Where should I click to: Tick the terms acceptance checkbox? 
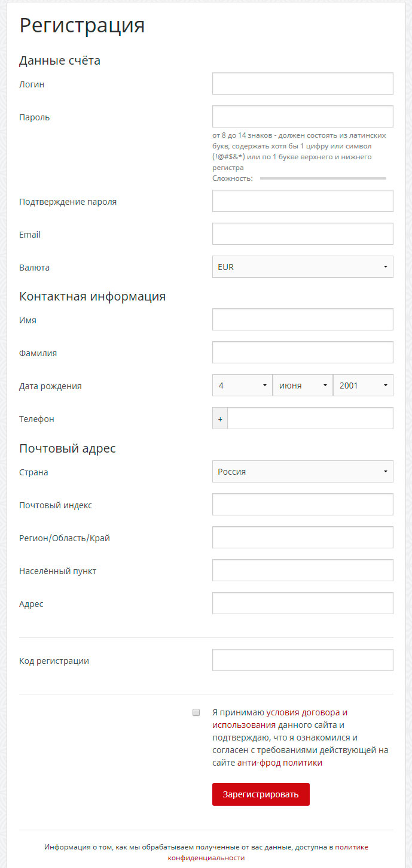tap(196, 712)
